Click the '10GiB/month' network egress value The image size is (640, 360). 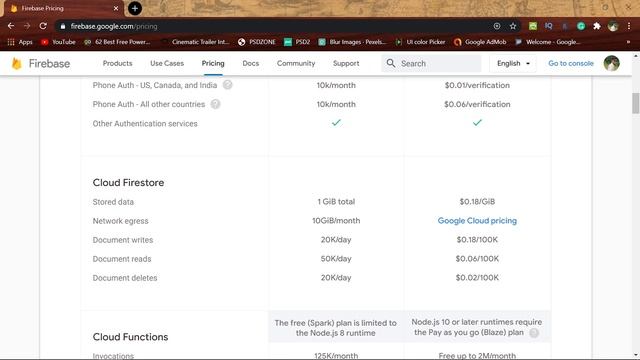[336, 221]
